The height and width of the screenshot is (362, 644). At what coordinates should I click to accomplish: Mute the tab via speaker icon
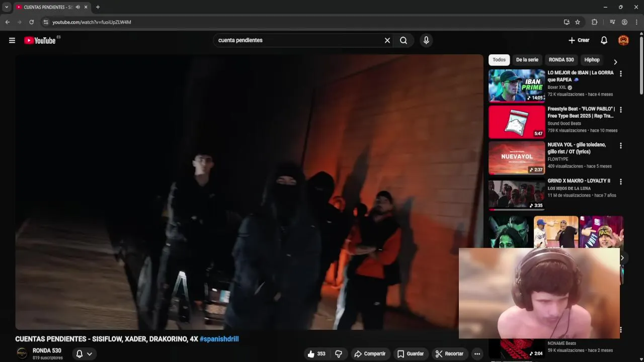[78, 7]
